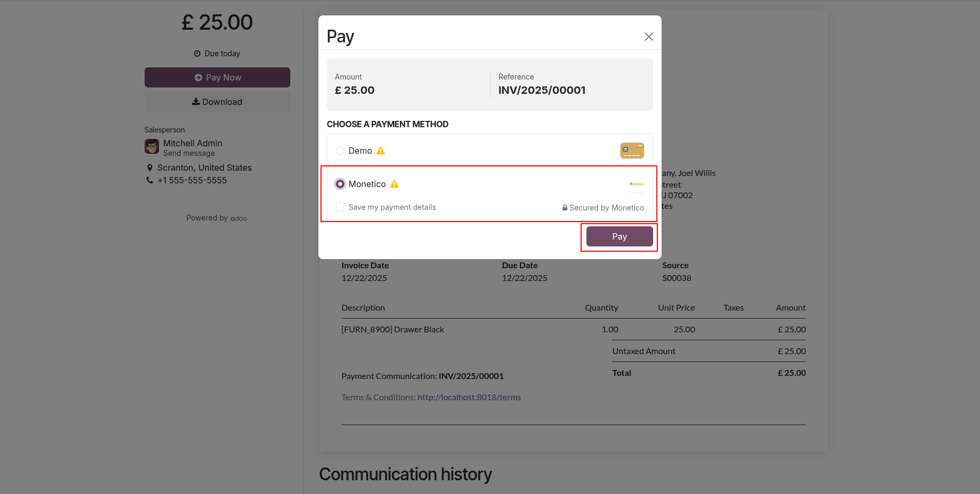Click the Monetico warning triangle icon
Viewport: 980px width, 494px height.
pos(394,184)
